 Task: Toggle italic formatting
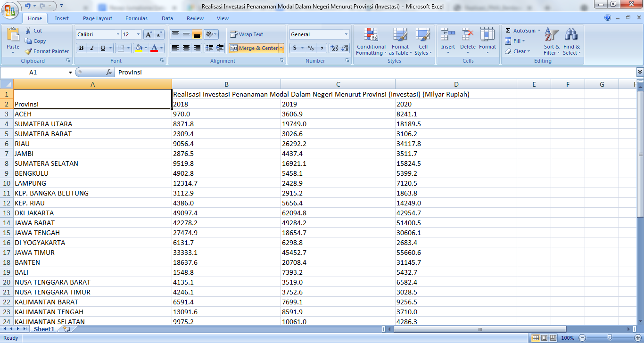pyautogui.click(x=92, y=48)
